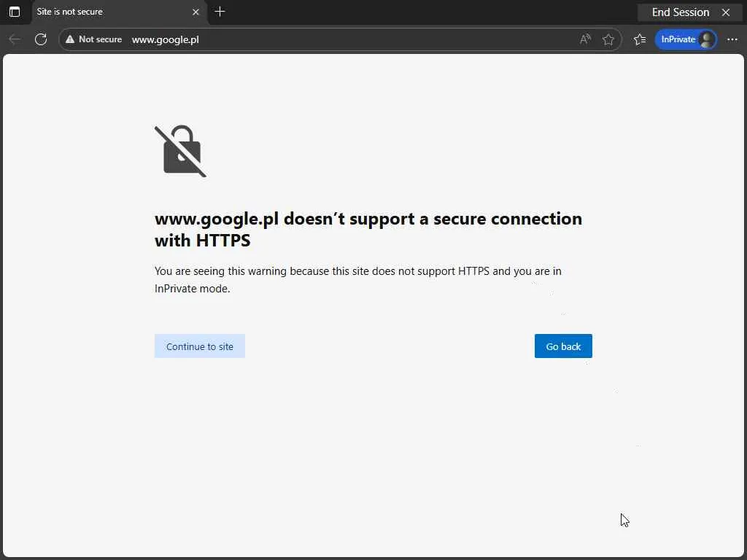Add this page to favorites star

click(x=608, y=39)
